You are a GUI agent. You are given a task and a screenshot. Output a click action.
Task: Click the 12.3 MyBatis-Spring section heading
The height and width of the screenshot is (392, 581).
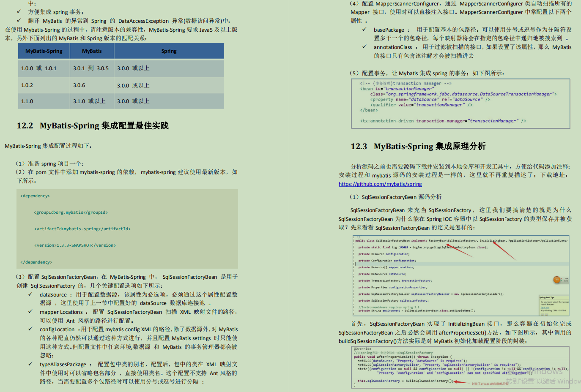(x=418, y=146)
